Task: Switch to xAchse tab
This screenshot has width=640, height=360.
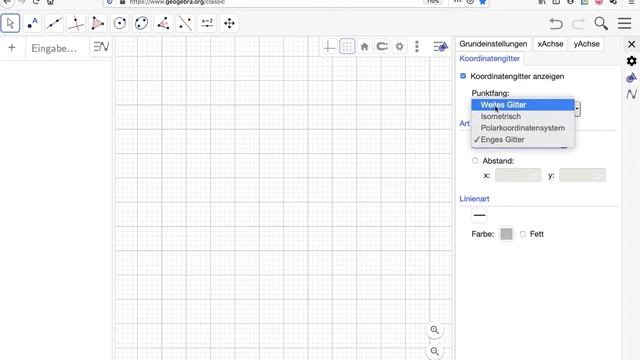Action: pos(550,44)
